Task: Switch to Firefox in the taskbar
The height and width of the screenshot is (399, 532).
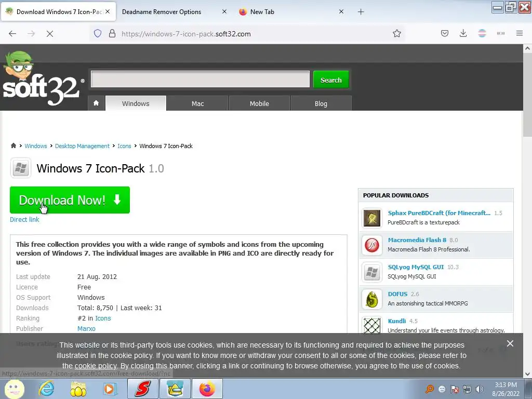Action: (207, 389)
